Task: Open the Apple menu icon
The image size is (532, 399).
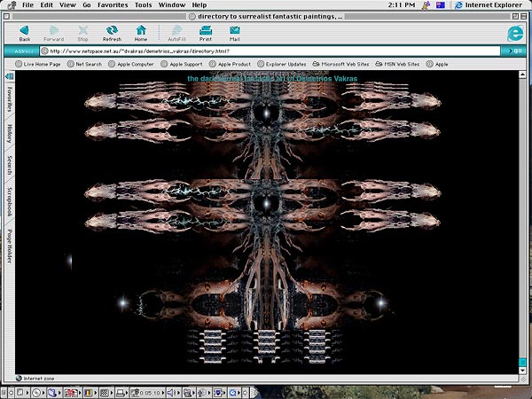Action: pos(12,5)
